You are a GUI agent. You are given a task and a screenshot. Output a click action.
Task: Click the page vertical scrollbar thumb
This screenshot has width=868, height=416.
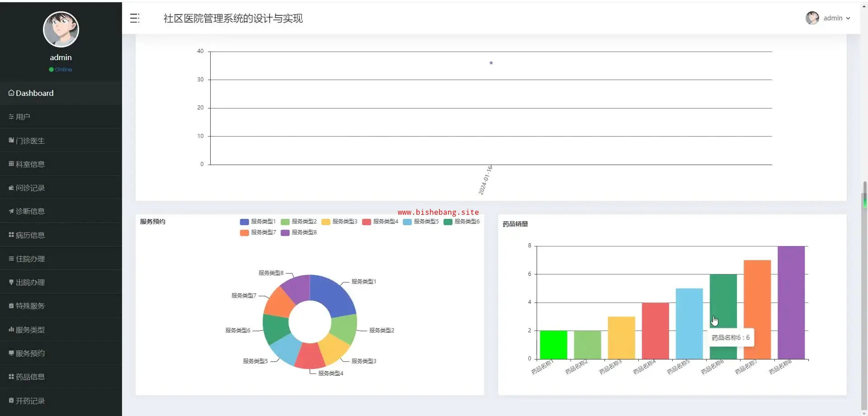click(864, 194)
